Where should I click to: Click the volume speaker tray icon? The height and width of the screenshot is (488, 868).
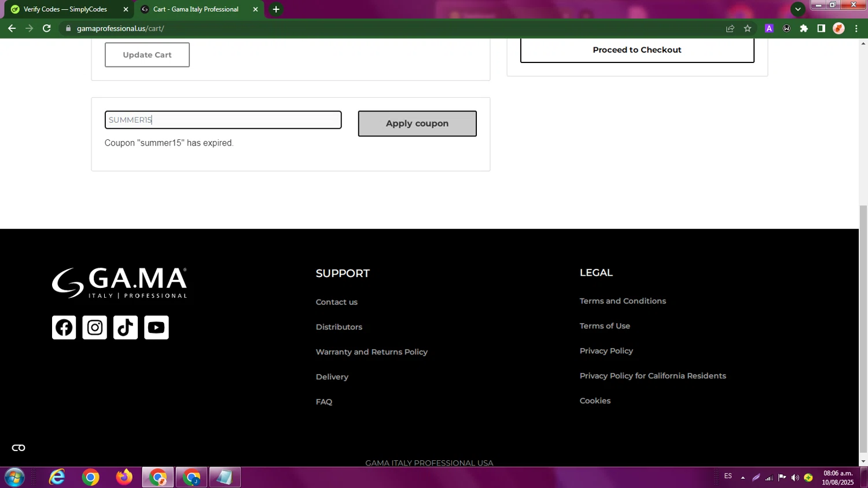(x=795, y=478)
